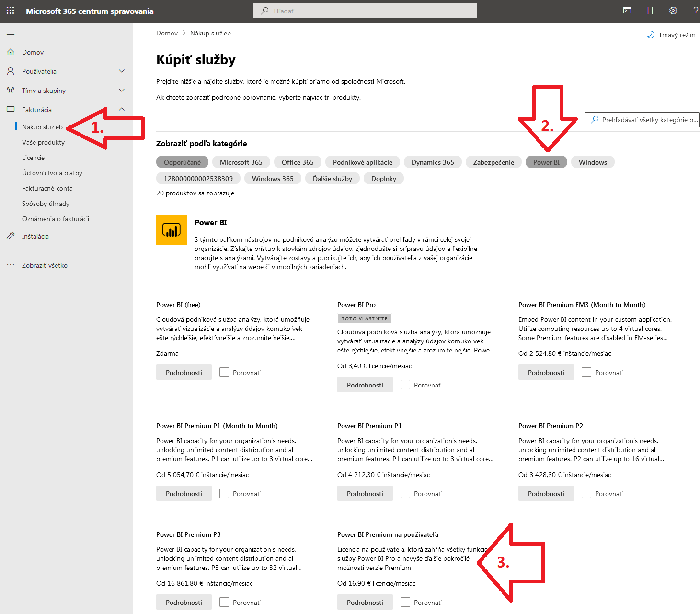
Task: Click the magnifier icon in top search
Action: click(264, 11)
